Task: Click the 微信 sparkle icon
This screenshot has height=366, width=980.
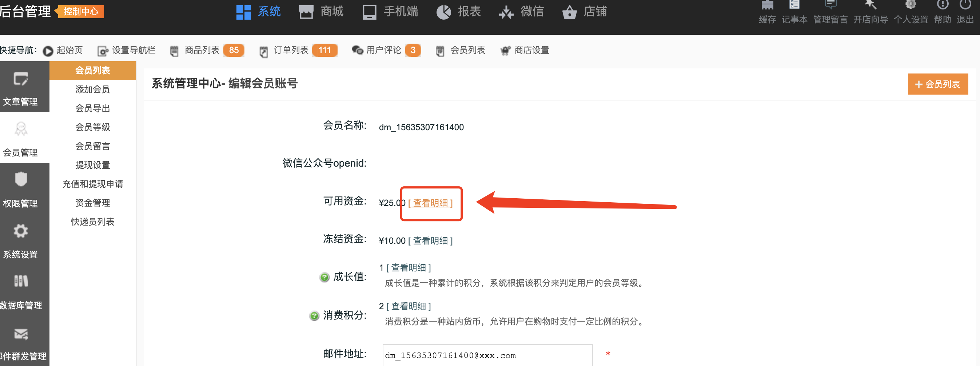Action: click(506, 13)
